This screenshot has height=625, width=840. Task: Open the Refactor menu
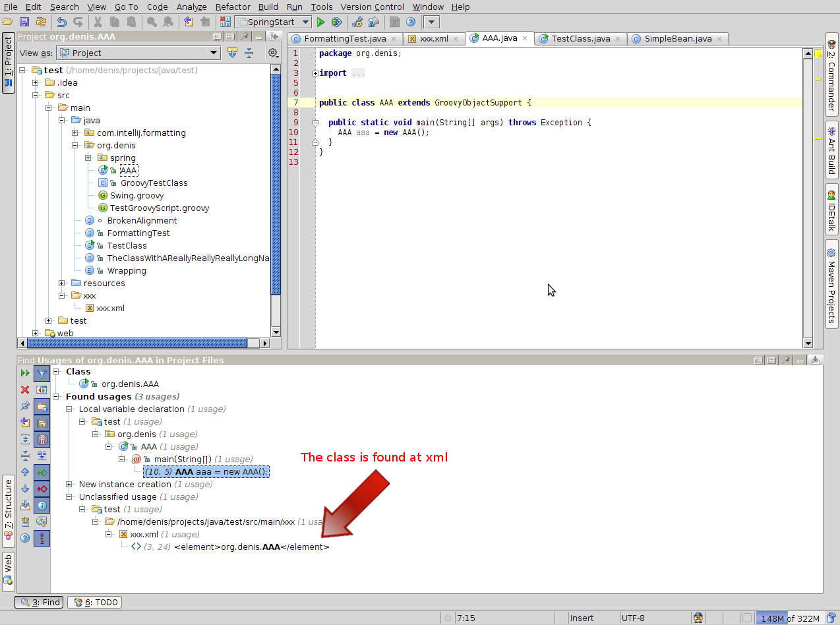click(x=233, y=7)
